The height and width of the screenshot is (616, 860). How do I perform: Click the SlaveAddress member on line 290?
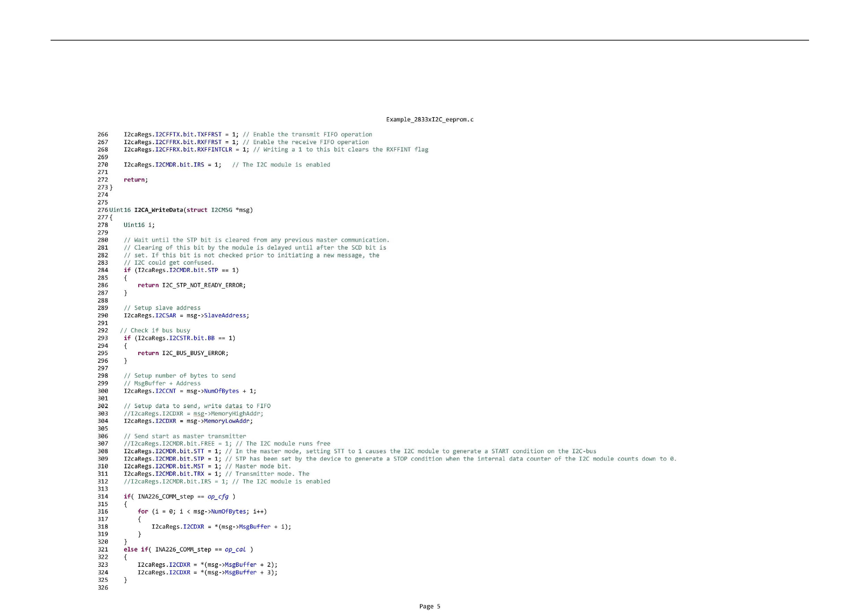[225, 315]
